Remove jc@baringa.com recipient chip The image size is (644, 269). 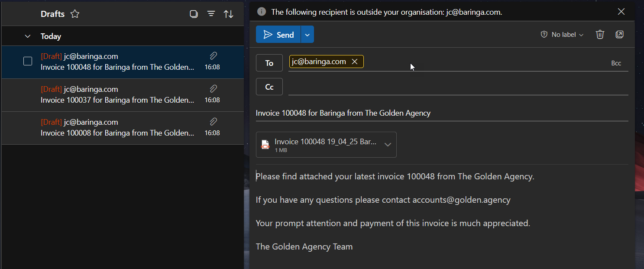coord(355,62)
